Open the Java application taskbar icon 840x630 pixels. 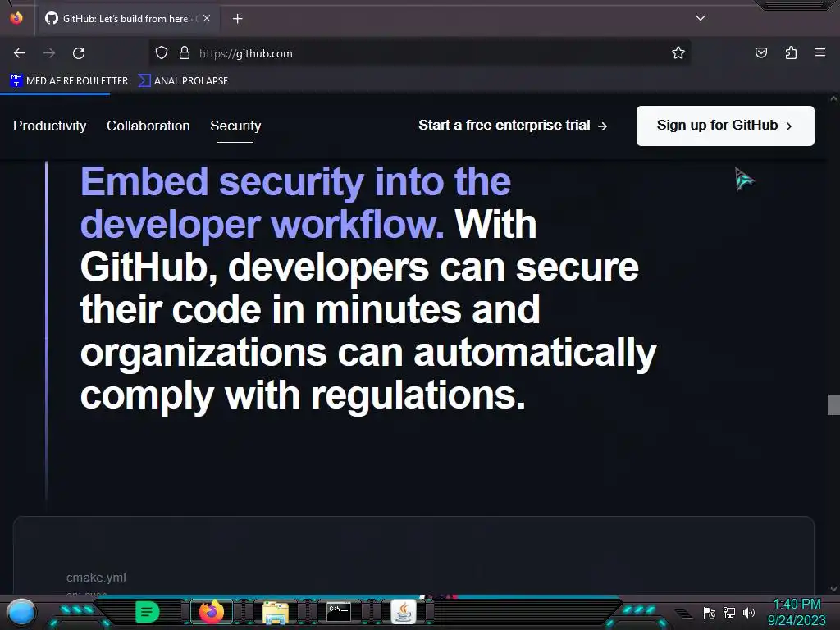pos(404,611)
